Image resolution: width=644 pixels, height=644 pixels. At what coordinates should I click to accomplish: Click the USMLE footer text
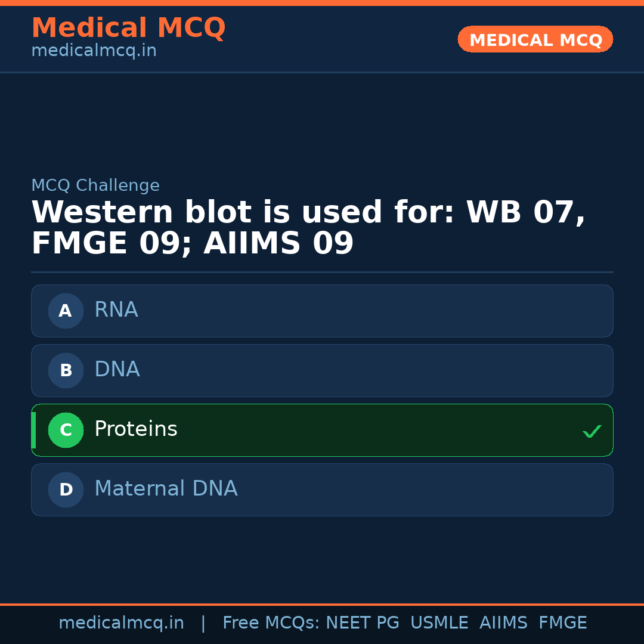(x=439, y=623)
